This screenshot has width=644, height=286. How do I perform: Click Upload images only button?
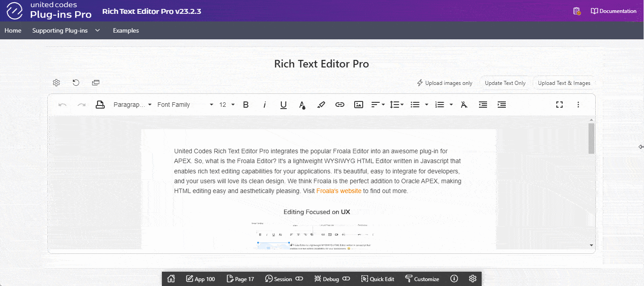click(445, 83)
